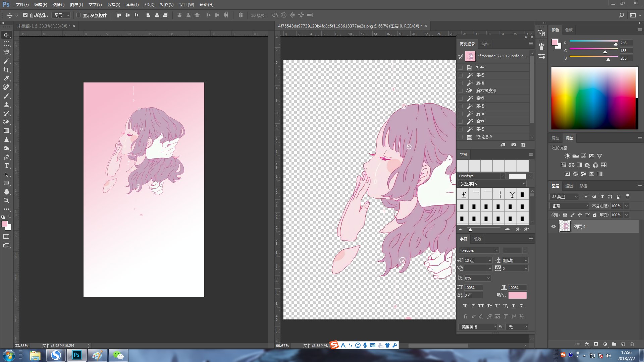Select the Zoom tool
The height and width of the screenshot is (362, 644).
click(x=6, y=200)
